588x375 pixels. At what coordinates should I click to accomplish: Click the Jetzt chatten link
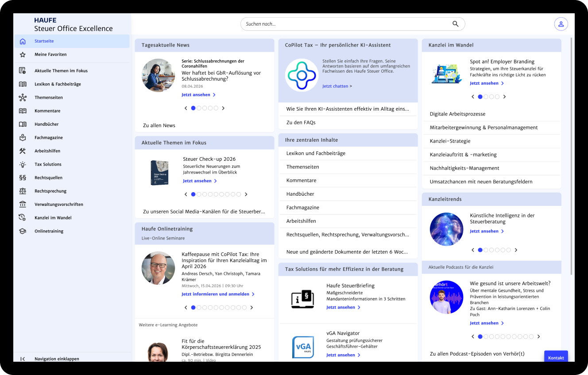coord(337,86)
